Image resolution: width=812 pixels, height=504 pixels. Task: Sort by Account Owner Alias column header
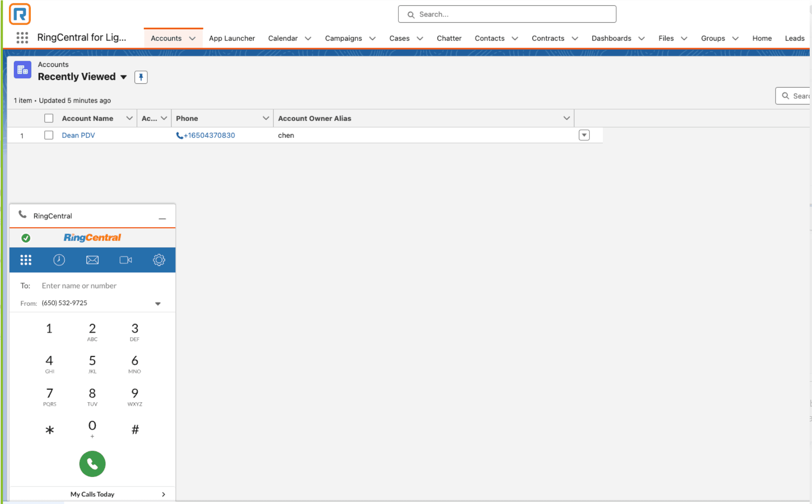[x=314, y=118]
